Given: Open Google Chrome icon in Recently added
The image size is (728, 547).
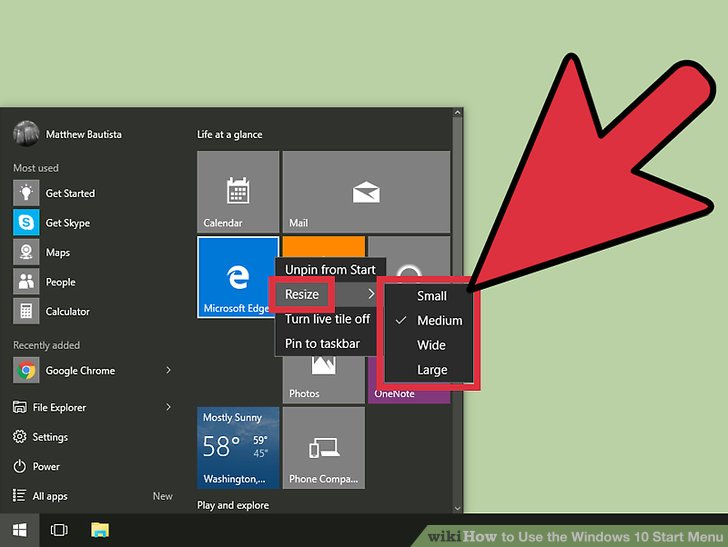Looking at the screenshot, I should 26,370.
